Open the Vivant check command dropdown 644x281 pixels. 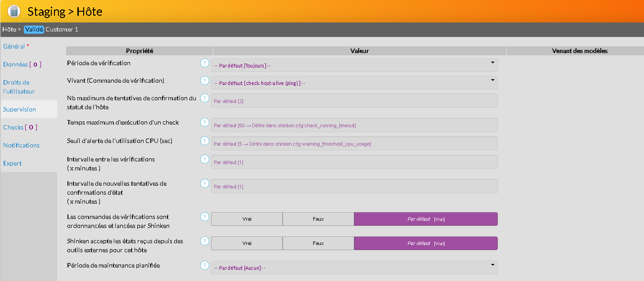pos(354,83)
